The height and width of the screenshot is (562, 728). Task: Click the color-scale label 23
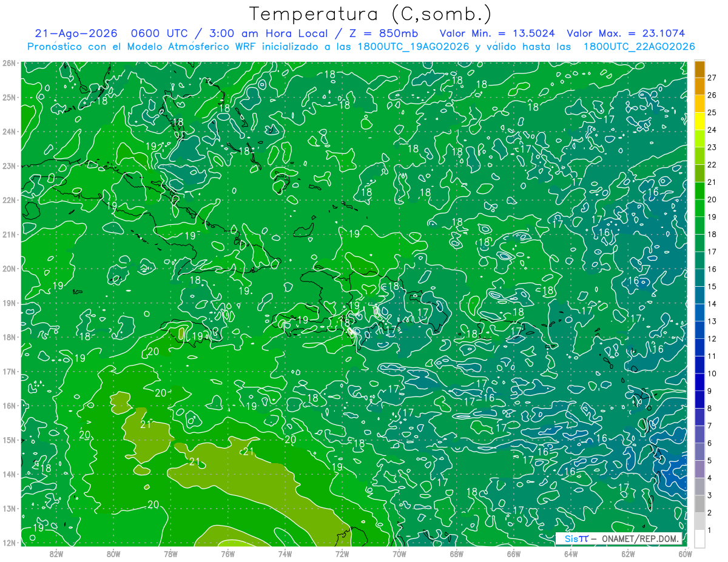coord(712,147)
